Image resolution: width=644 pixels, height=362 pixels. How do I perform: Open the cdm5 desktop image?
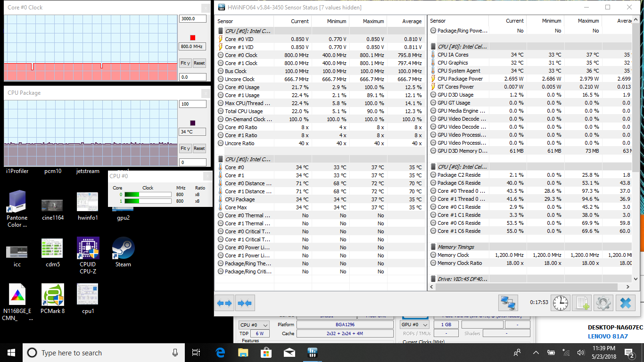(52, 253)
